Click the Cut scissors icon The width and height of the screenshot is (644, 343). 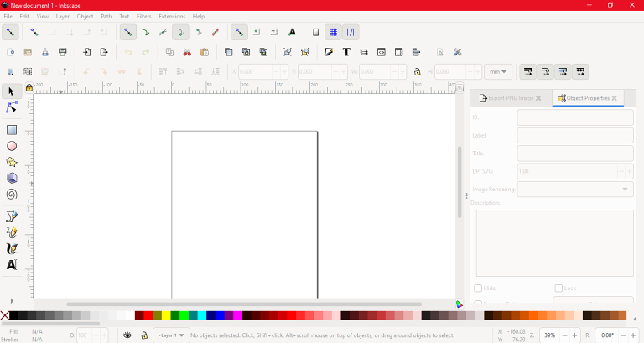187,52
